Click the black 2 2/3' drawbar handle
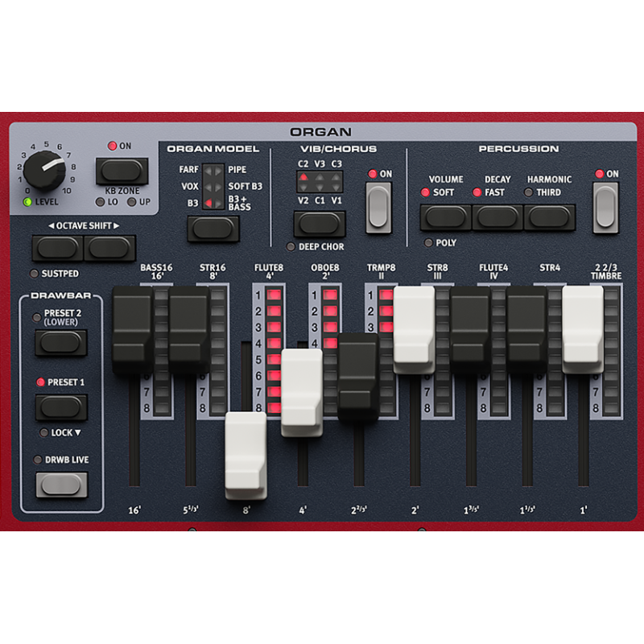This screenshot has height=644, width=644. tap(358, 378)
